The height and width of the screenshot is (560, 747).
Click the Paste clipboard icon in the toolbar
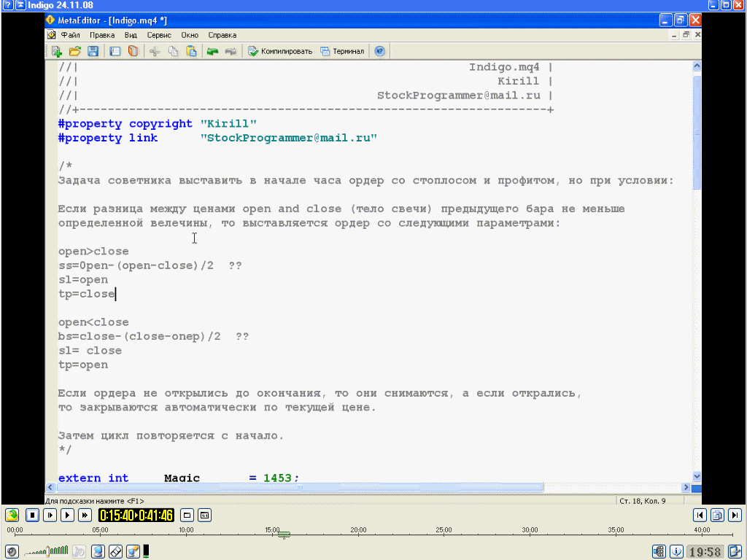point(191,51)
